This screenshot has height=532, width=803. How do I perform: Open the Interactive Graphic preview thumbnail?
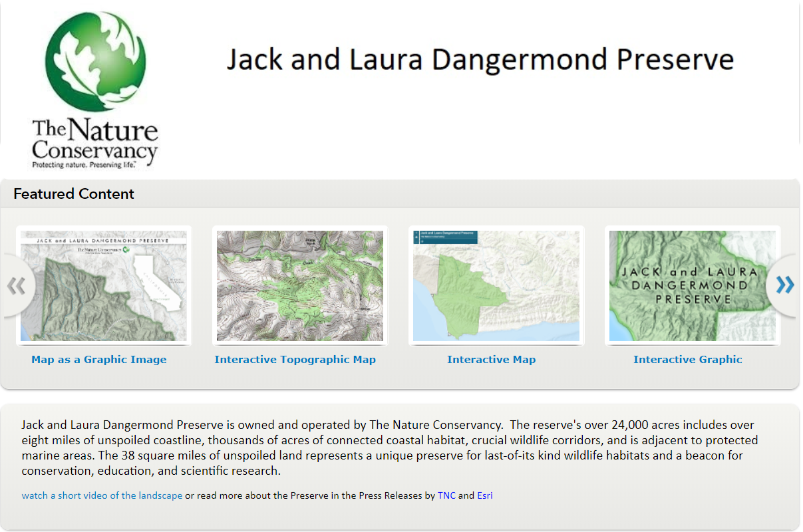point(692,285)
